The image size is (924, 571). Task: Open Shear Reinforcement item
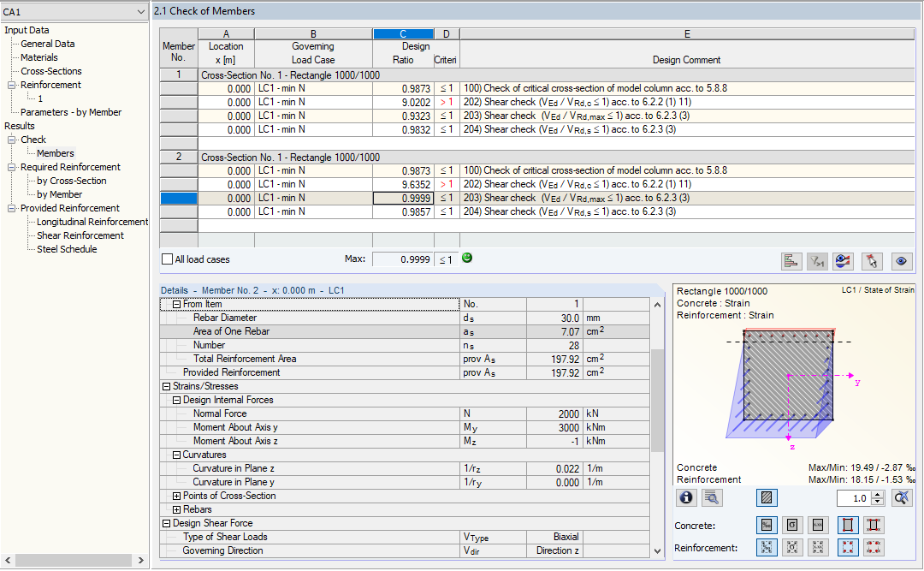[80, 235]
